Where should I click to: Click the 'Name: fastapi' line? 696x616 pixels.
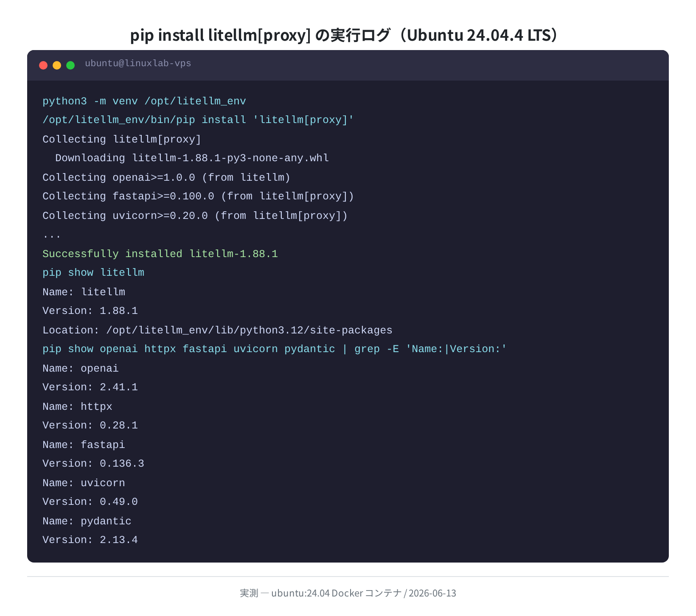(x=84, y=445)
